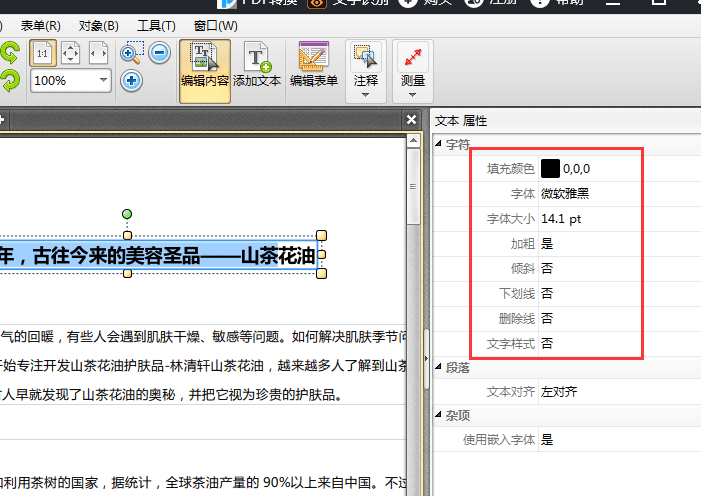Click paragraph line containing 林清轩山茶花油
701x496 pixels.
pyautogui.click(x=203, y=366)
